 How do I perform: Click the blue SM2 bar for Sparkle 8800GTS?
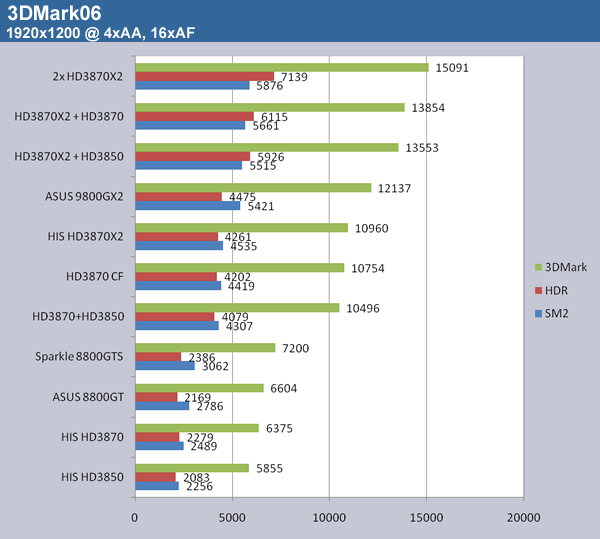click(x=165, y=365)
